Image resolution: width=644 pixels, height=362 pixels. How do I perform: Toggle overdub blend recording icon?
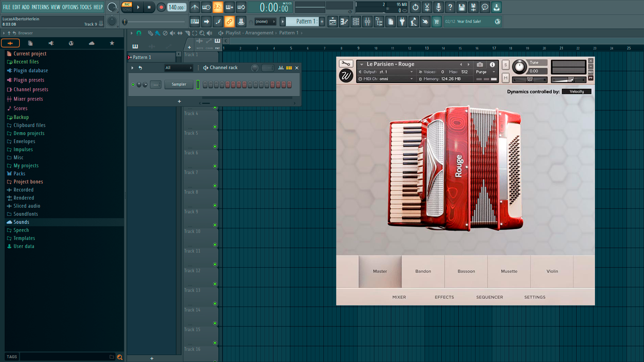(x=230, y=7)
